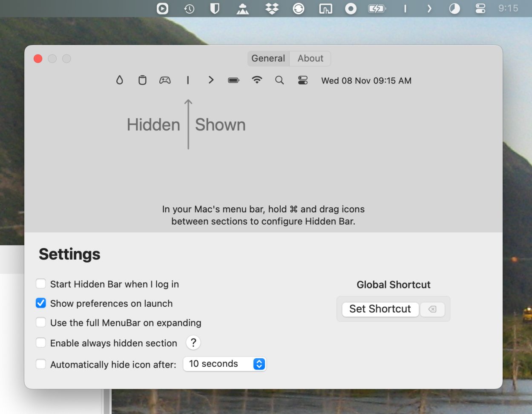The image size is (532, 414).
Task: Click the Control Center icon in the preview
Action: click(x=302, y=80)
